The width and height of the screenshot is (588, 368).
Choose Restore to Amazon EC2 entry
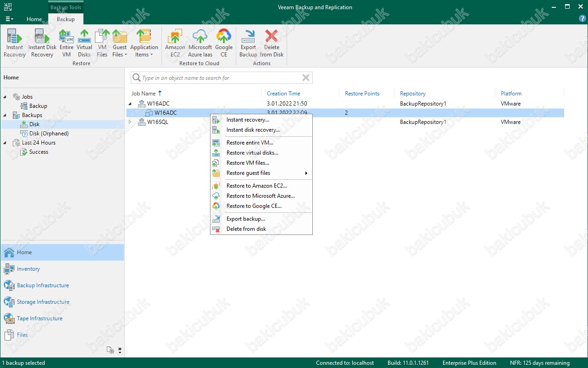point(261,186)
